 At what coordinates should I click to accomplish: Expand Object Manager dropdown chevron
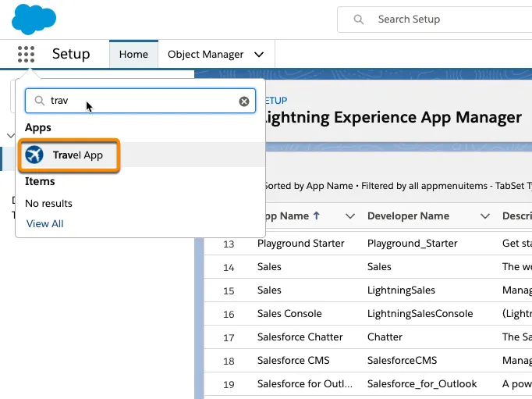click(259, 55)
